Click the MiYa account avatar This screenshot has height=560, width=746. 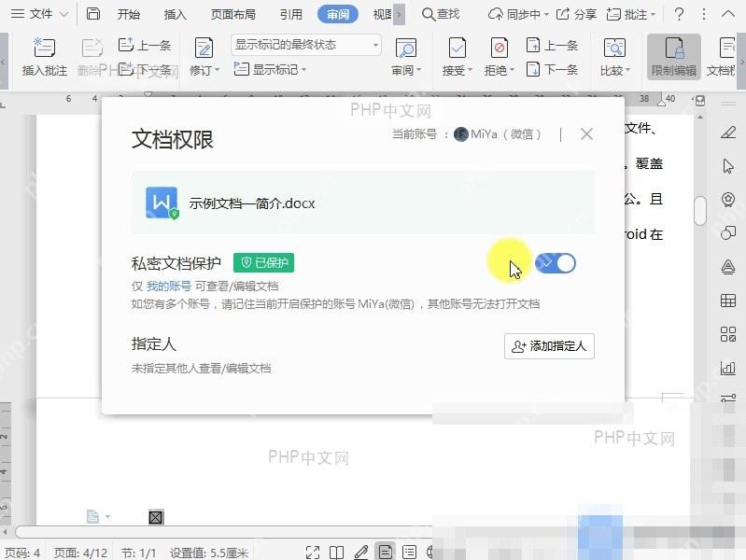[x=460, y=134]
